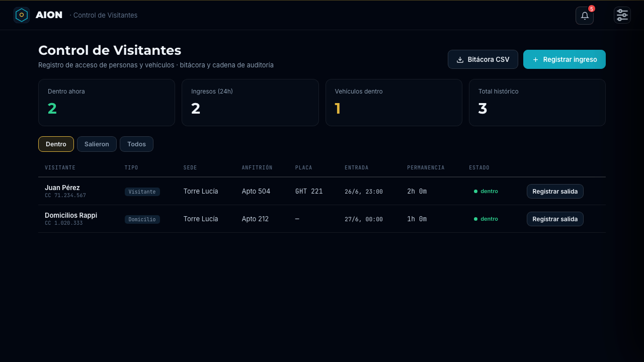Register exit for Domicilios Rappi

tap(555, 219)
